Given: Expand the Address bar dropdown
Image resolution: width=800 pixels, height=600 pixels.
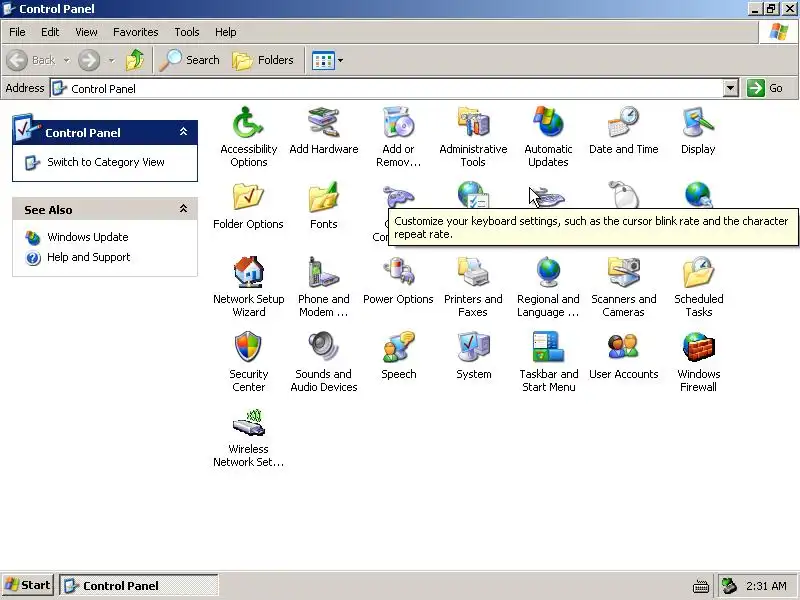Looking at the screenshot, I should click(731, 88).
